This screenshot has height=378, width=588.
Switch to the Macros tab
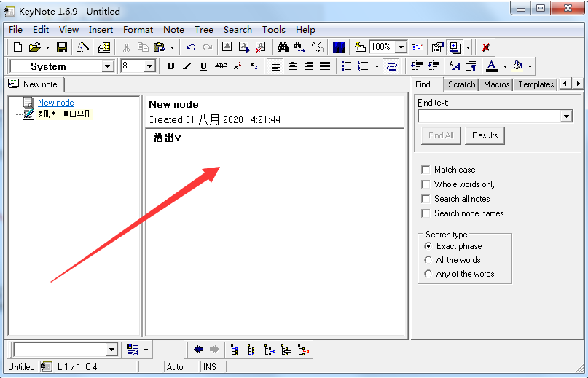(496, 84)
